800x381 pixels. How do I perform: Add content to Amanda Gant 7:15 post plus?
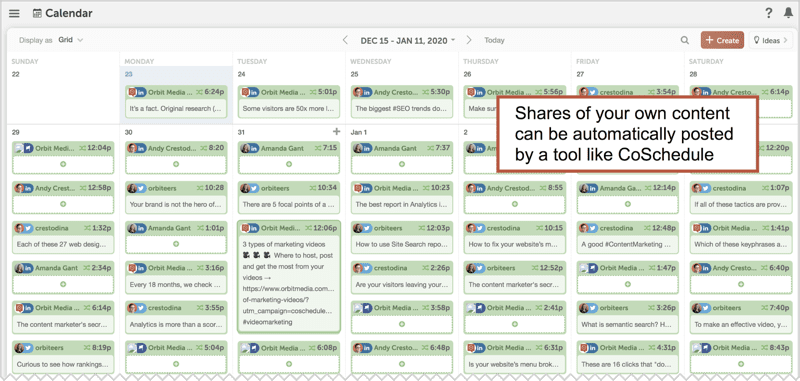point(289,164)
